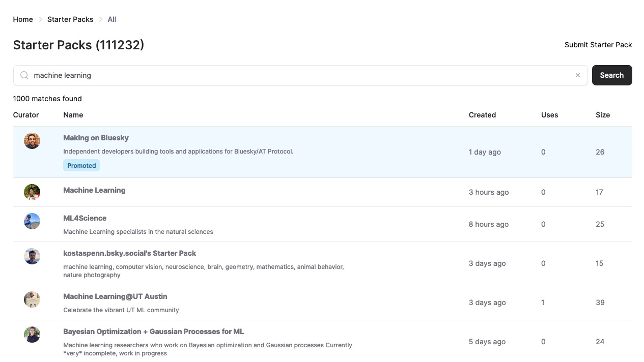Click the magnifying glass search icon
Image resolution: width=644 pixels, height=362 pixels.
24,75
